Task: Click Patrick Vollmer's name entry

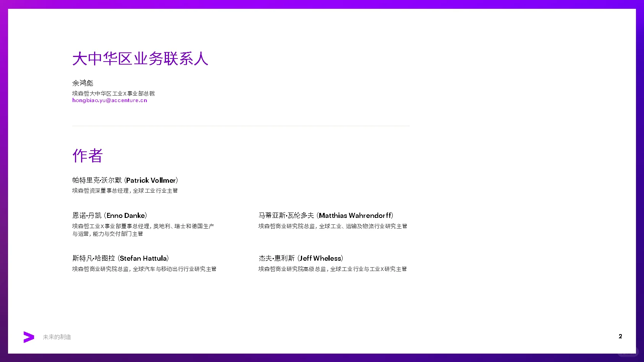Action: click(x=125, y=180)
